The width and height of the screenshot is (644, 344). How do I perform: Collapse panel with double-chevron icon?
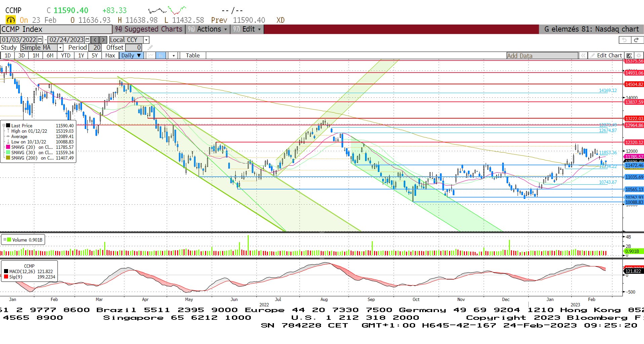pos(583,56)
